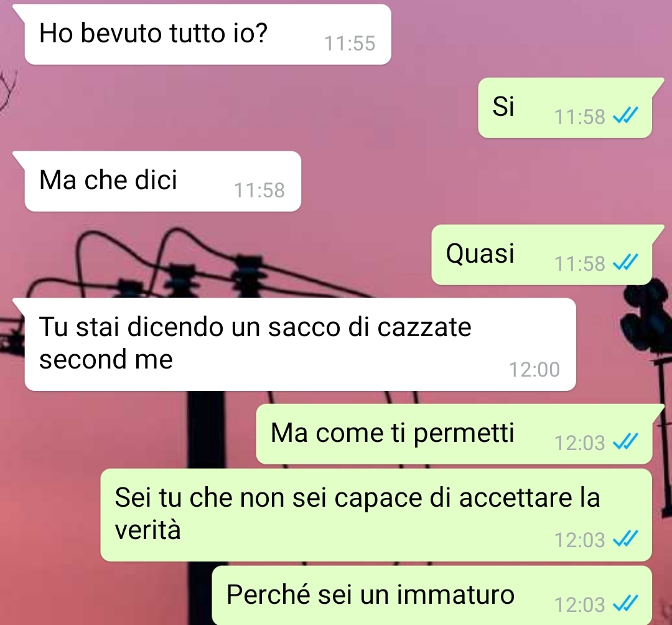The image size is (672, 625).
Task: Select the 'Ma come ti permetti' message
Action: (x=454, y=434)
